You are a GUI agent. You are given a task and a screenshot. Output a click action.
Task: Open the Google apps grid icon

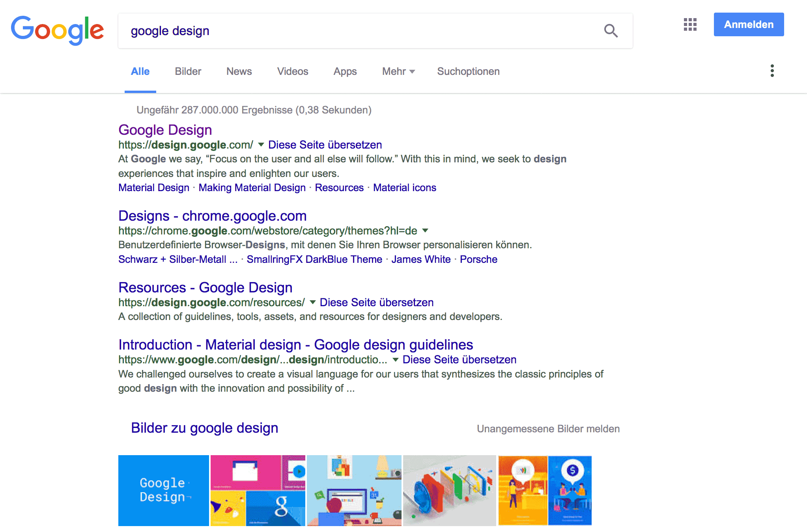pos(690,24)
